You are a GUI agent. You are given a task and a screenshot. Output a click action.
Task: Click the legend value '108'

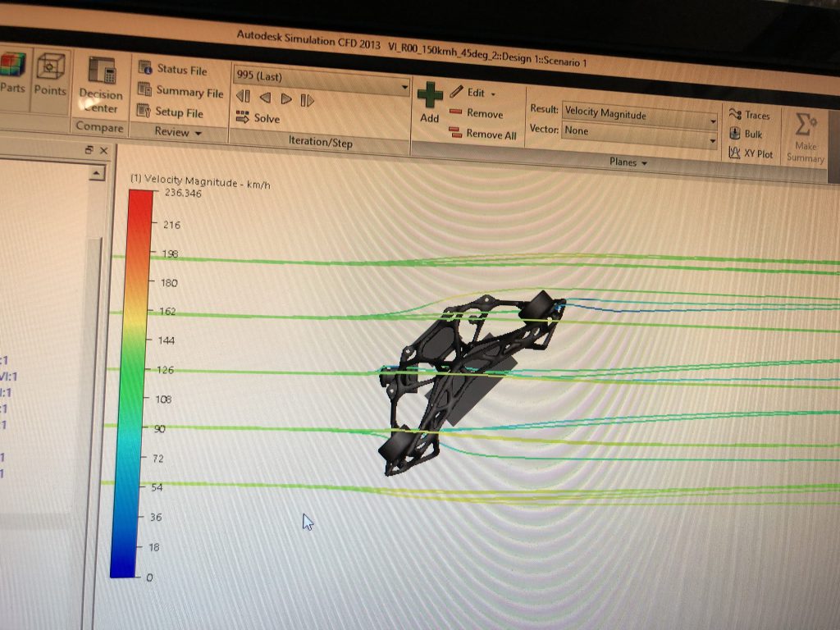163,399
